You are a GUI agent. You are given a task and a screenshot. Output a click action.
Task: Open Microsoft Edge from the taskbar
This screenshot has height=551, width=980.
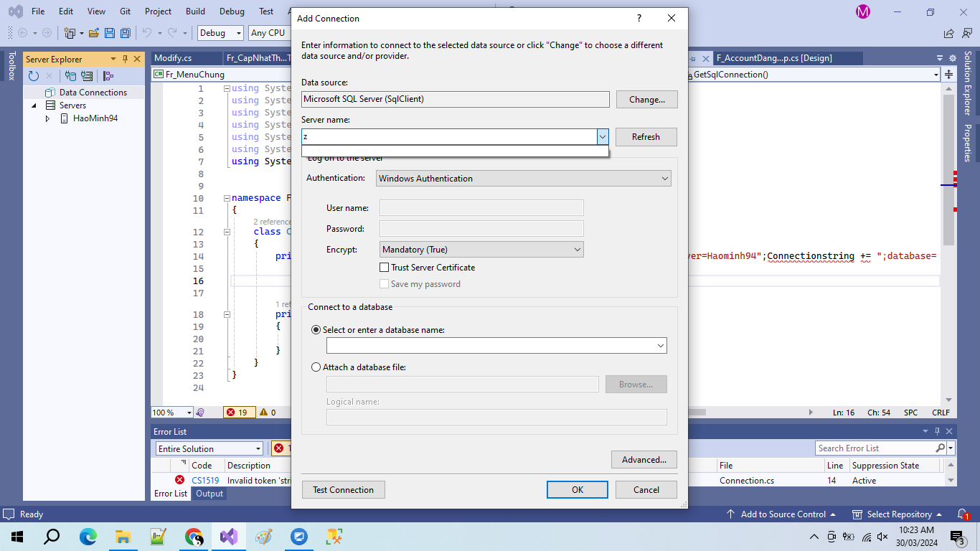[88, 537]
